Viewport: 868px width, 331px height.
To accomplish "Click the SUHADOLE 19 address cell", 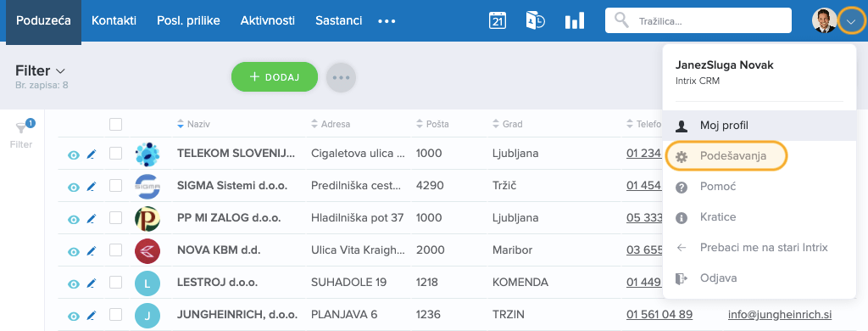I will tap(348, 283).
